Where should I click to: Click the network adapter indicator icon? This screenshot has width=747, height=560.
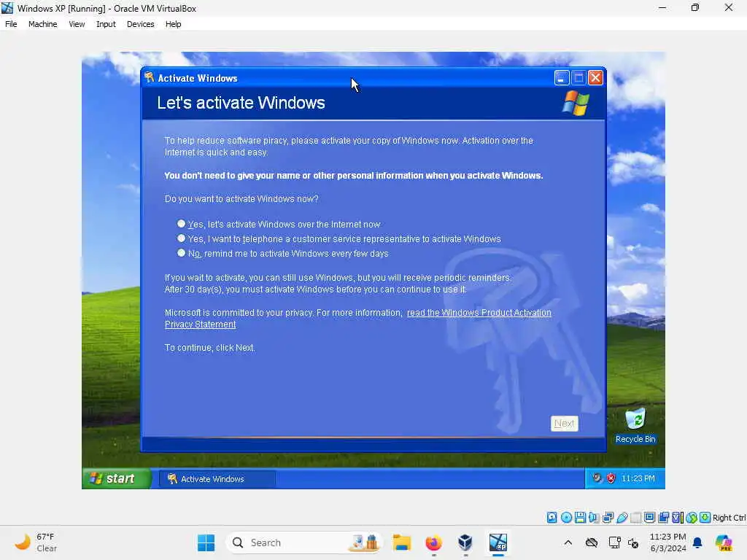[x=608, y=518]
